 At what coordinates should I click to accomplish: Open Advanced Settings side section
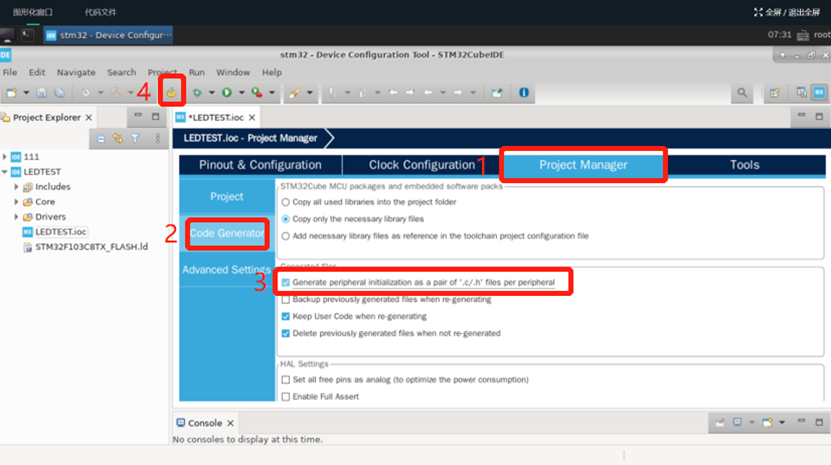227,270
